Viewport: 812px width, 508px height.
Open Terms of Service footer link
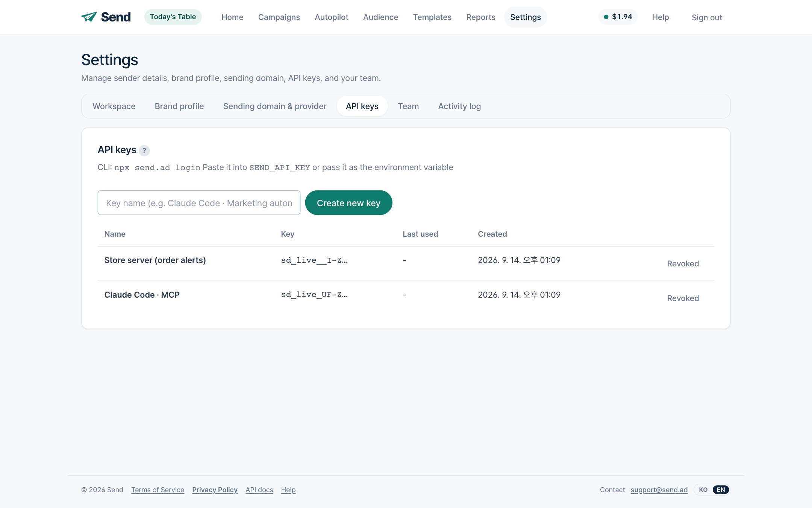tap(158, 490)
